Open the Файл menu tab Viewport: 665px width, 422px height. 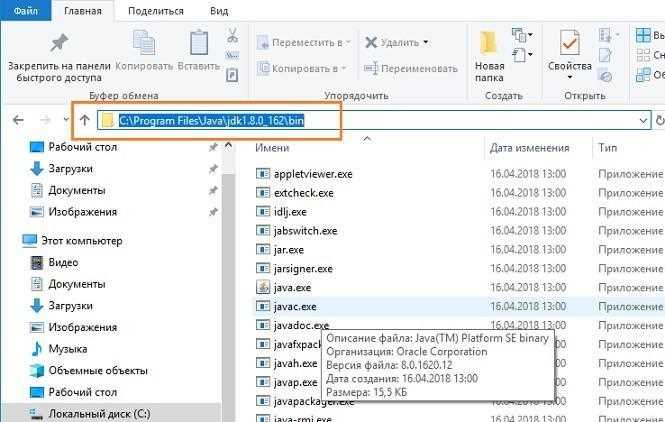point(25,11)
